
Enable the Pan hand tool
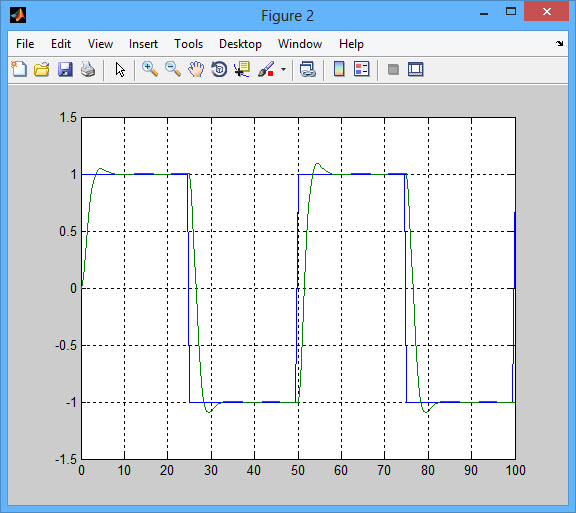tap(196, 69)
